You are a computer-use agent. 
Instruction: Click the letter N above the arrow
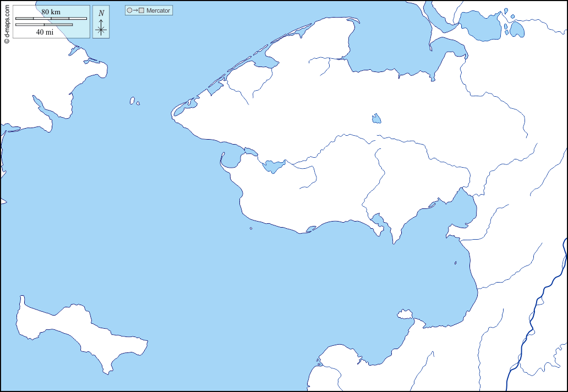point(101,13)
